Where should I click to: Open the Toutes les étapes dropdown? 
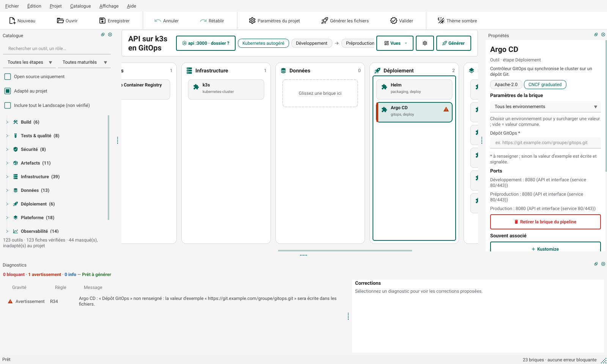coord(29,62)
